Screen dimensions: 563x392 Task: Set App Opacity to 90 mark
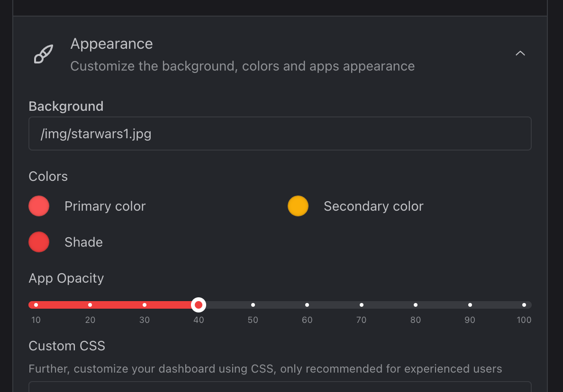point(470,305)
